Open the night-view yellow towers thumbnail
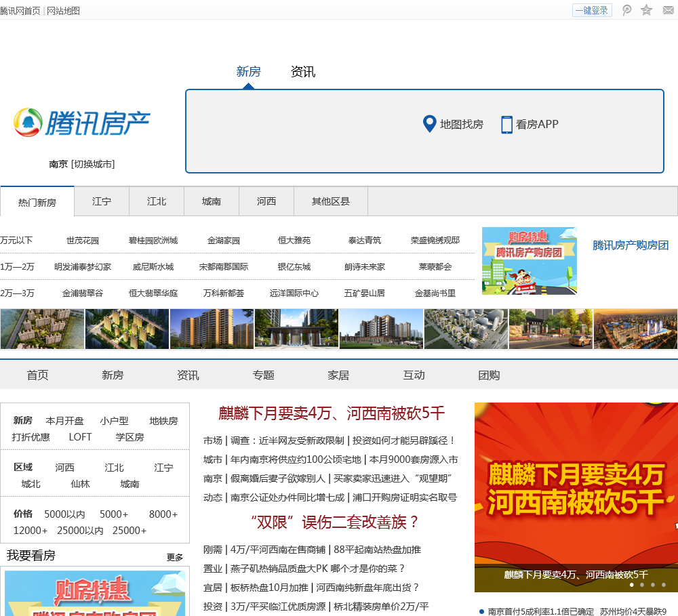Screen dimensions: 678x616 (127, 329)
